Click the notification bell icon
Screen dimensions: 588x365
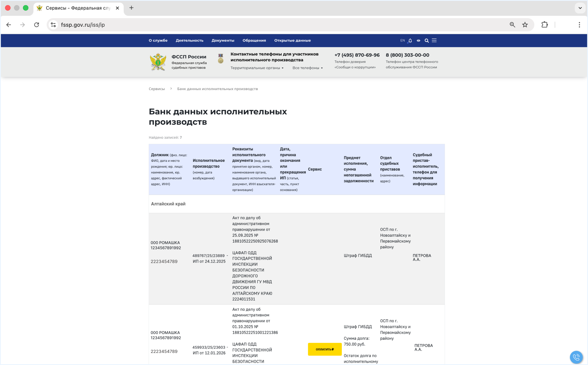(x=410, y=40)
